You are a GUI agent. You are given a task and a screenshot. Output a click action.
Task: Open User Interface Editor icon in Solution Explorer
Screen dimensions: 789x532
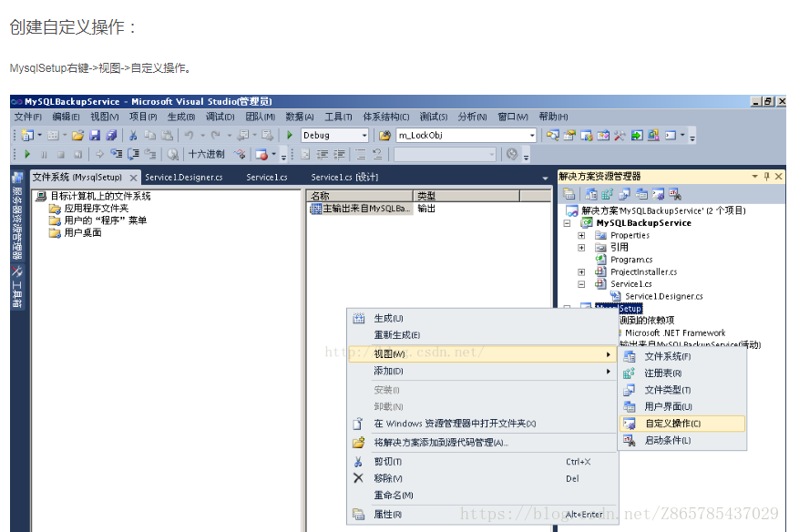(x=641, y=194)
